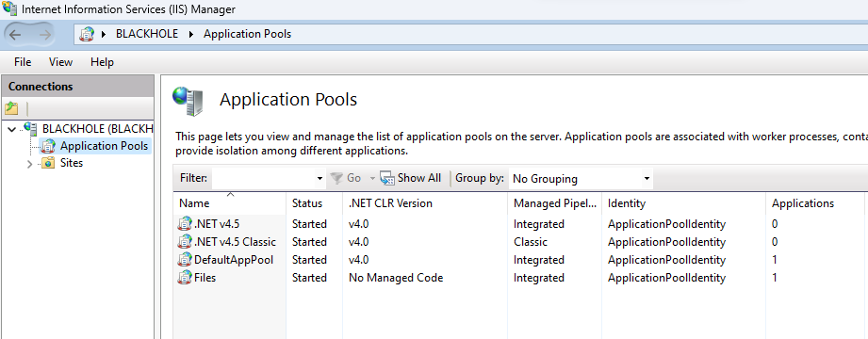The width and height of the screenshot is (868, 339).
Task: Click the Classic pipeline mode cell
Action: click(x=531, y=242)
